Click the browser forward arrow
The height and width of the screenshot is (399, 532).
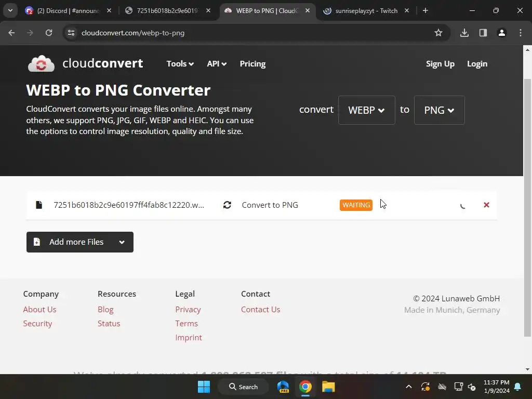click(30, 33)
